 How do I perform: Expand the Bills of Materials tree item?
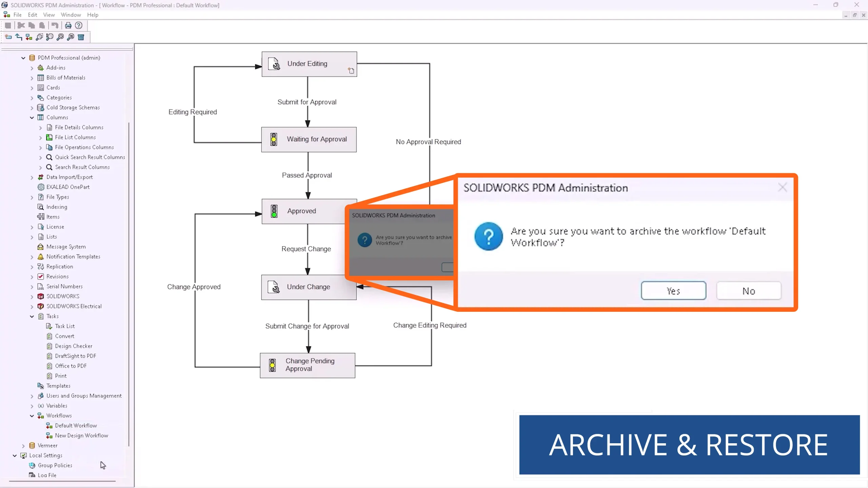[x=32, y=78]
